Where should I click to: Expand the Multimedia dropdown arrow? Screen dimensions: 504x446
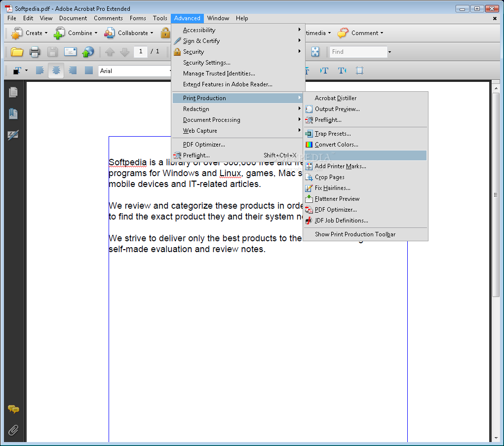click(329, 33)
